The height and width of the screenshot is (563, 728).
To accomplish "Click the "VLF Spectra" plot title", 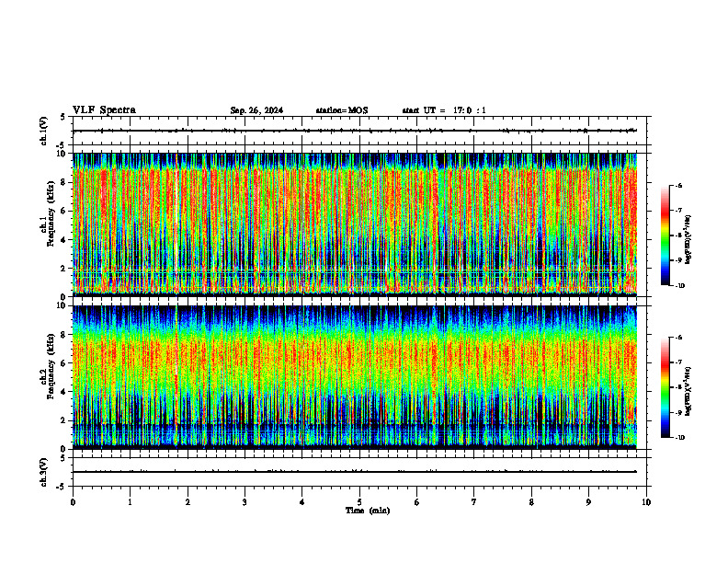I will tap(104, 110).
